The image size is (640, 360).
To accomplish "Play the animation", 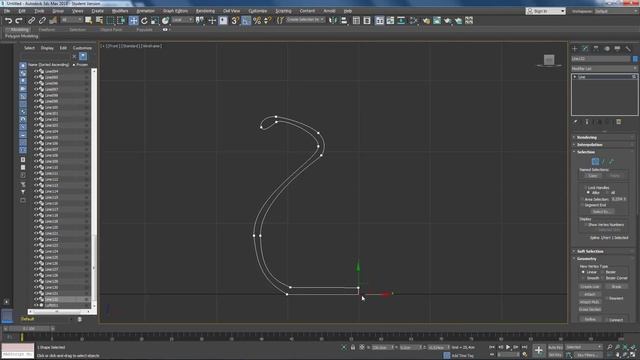I will coord(508,347).
